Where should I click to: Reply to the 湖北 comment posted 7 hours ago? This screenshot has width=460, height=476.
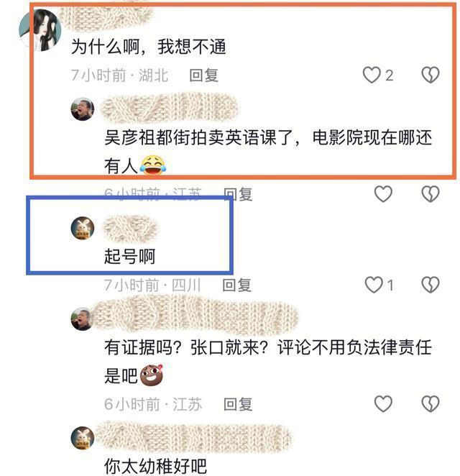point(203,75)
